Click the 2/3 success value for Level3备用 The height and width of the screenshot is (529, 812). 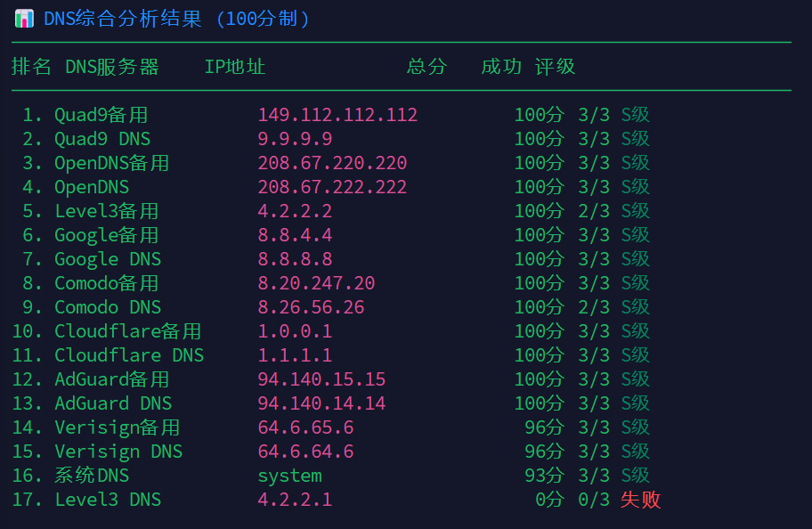click(x=594, y=211)
